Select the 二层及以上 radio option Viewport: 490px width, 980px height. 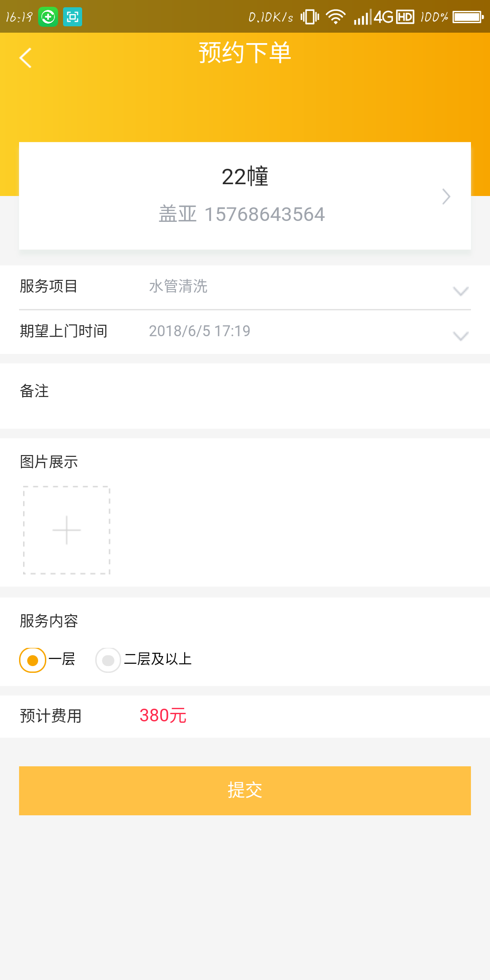point(108,660)
